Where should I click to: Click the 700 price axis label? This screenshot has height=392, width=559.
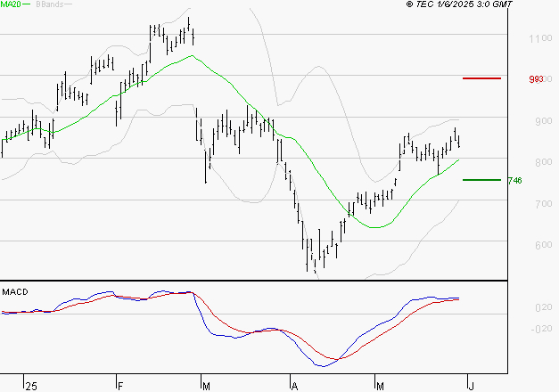(x=544, y=204)
